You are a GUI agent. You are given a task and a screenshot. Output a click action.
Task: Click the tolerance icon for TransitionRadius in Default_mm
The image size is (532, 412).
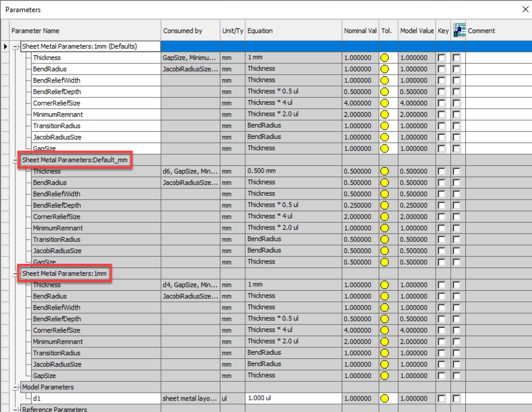coord(385,239)
